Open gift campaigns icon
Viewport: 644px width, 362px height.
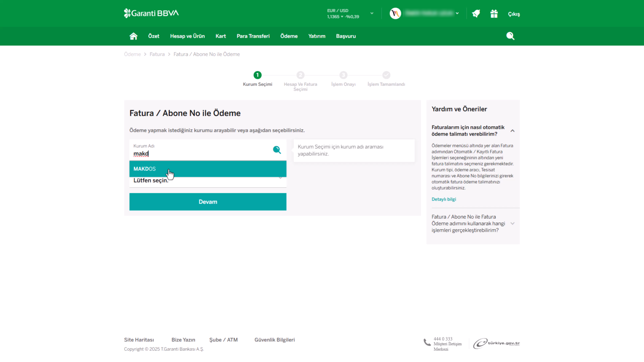(x=494, y=14)
